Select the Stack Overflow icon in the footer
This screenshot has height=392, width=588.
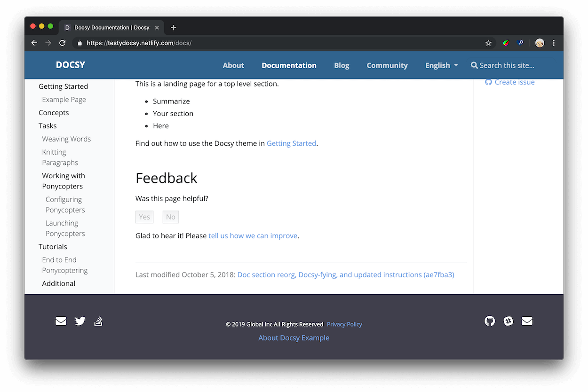pyautogui.click(x=98, y=321)
